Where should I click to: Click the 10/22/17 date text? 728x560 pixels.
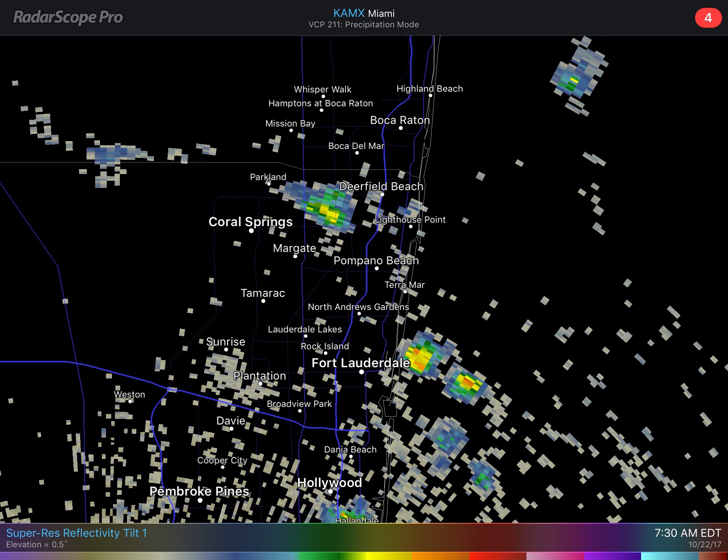point(704,545)
